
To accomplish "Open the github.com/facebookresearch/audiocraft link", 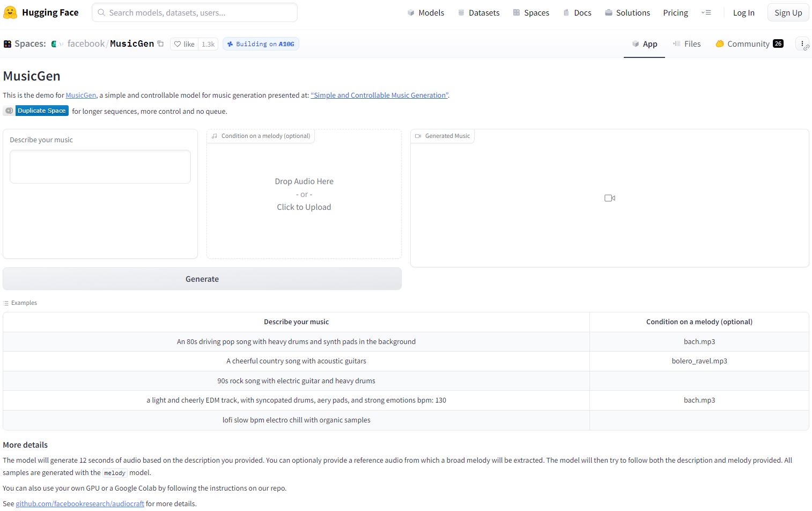I will [80, 503].
